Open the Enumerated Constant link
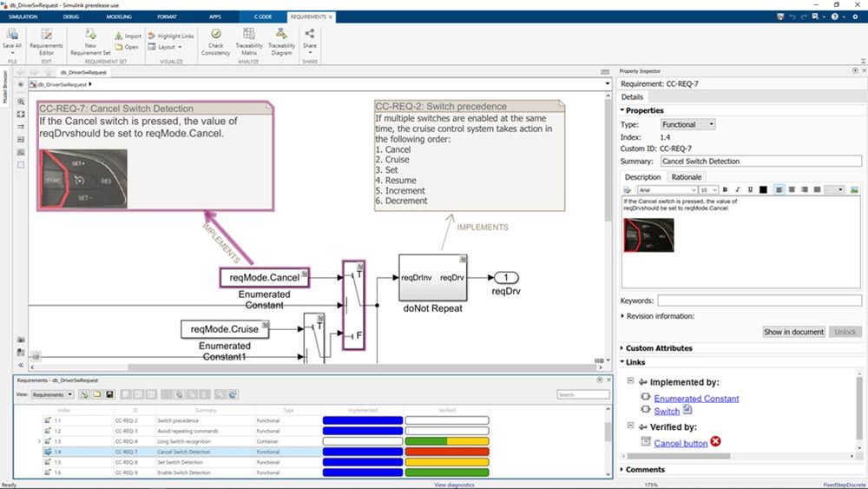 point(696,399)
